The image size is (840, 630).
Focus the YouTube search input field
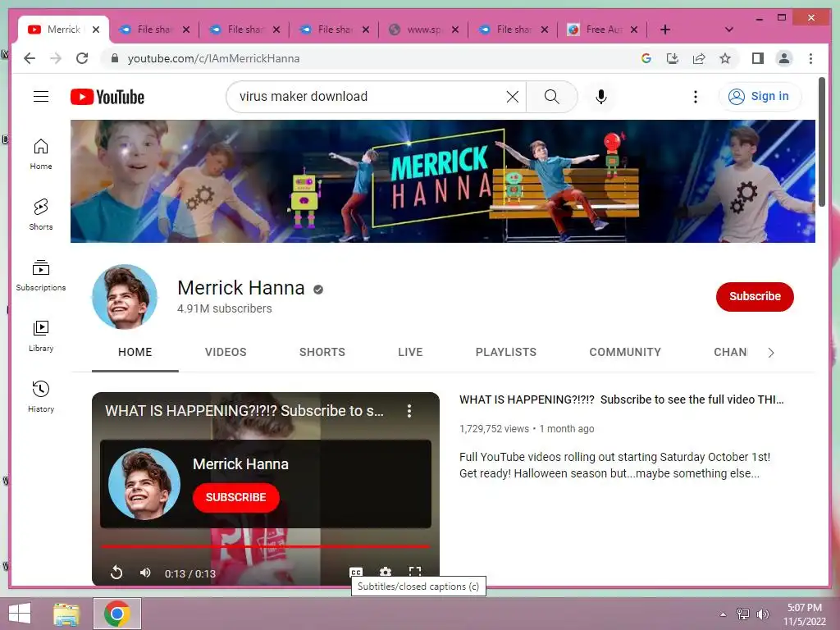point(370,97)
